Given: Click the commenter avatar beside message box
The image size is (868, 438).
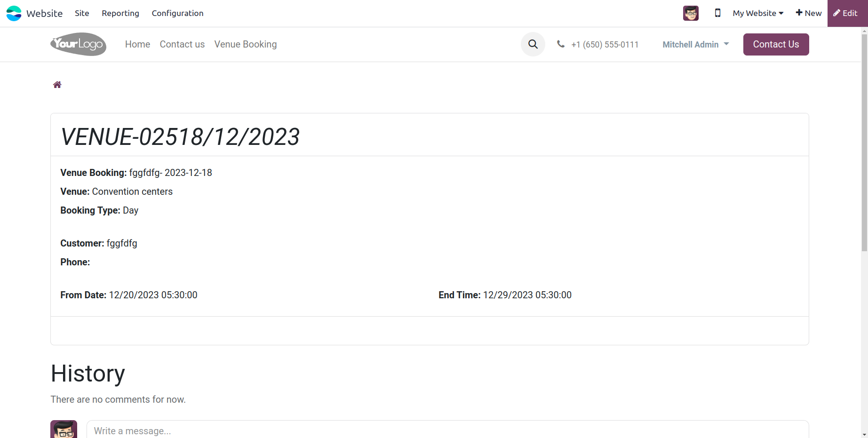Looking at the screenshot, I should pyautogui.click(x=64, y=429).
